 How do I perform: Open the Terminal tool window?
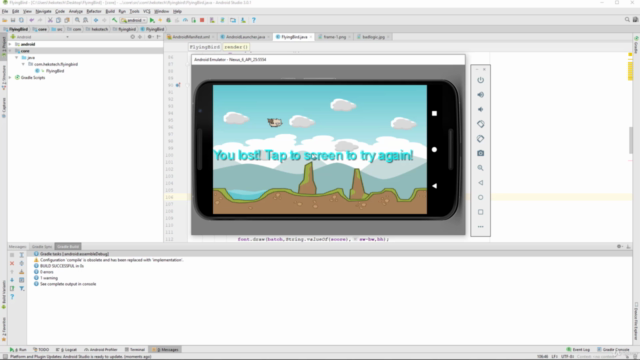135,350
